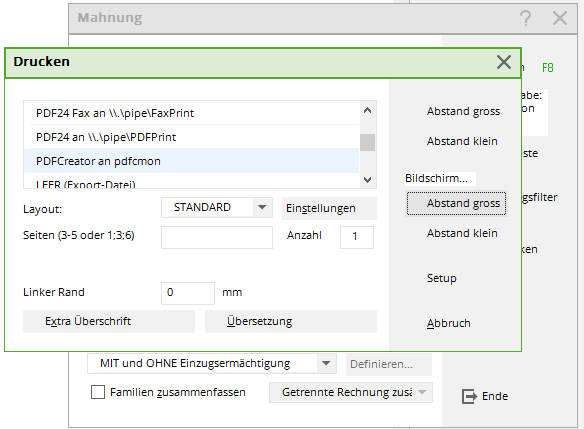Click Extra Überschrift button
Screen dimensions: 584x429
click(x=109, y=321)
